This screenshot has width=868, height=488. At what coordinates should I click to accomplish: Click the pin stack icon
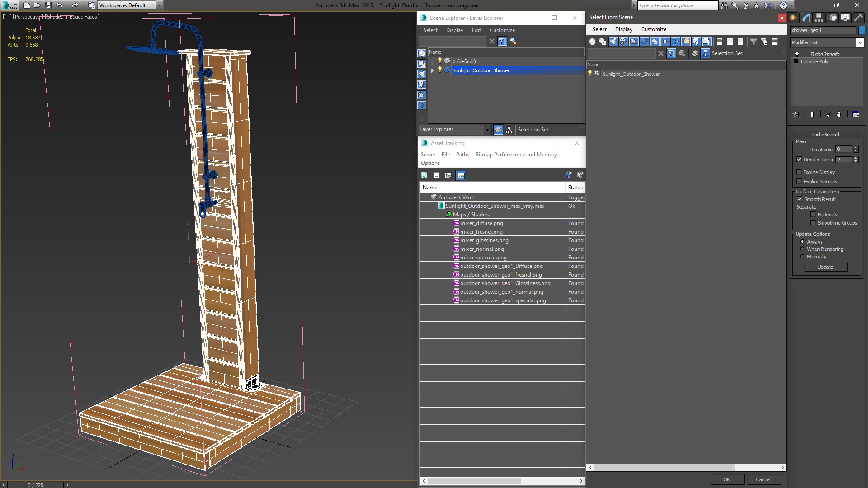[797, 114]
